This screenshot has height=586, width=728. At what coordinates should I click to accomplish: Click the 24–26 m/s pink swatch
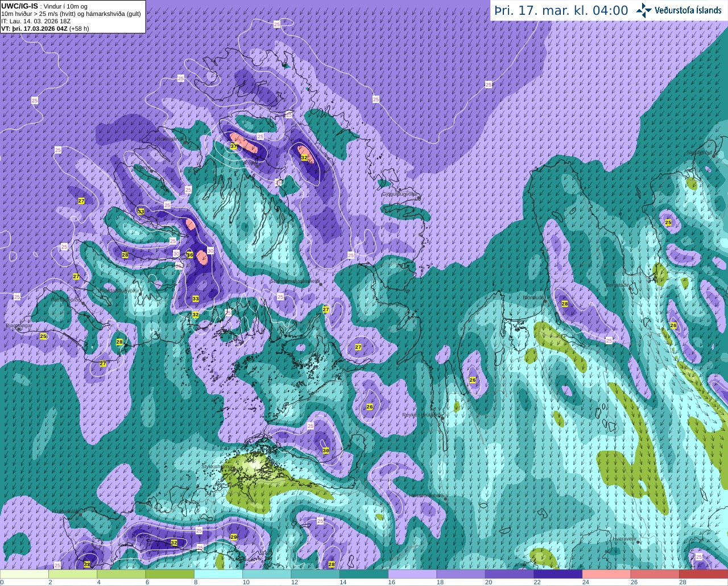pyautogui.click(x=606, y=573)
